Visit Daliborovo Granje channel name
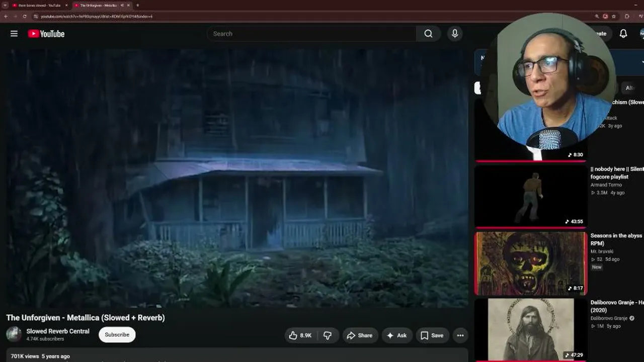This screenshot has width=644, height=362. [609, 318]
